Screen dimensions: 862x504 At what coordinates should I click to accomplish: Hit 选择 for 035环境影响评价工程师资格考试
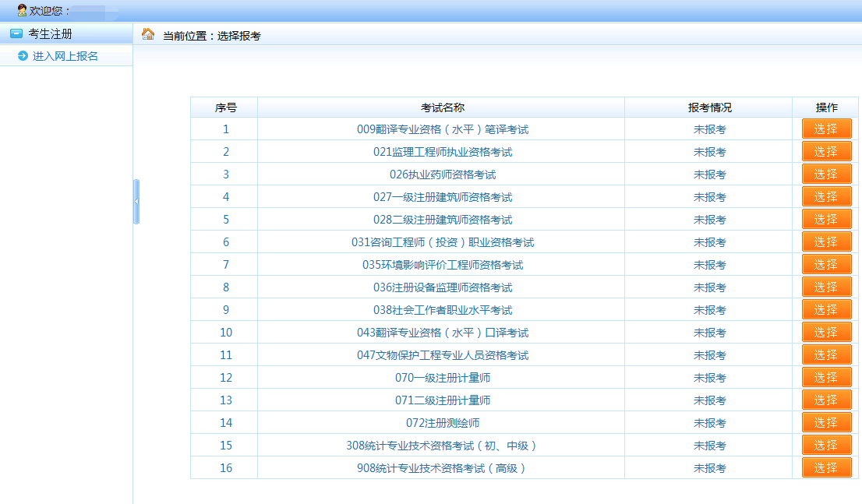[826, 265]
